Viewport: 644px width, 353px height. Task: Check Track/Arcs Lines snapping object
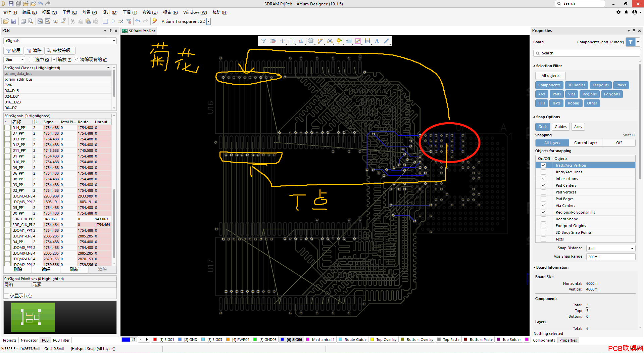click(543, 172)
